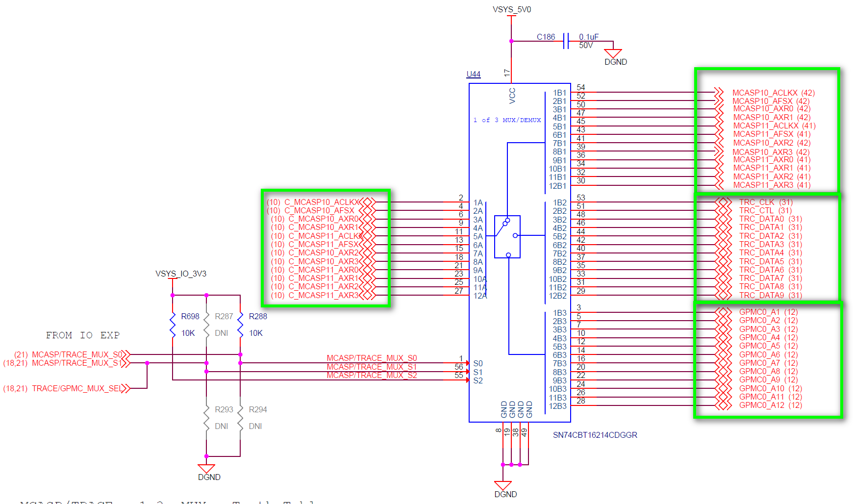Select capacitor C186 symbol

point(566,41)
